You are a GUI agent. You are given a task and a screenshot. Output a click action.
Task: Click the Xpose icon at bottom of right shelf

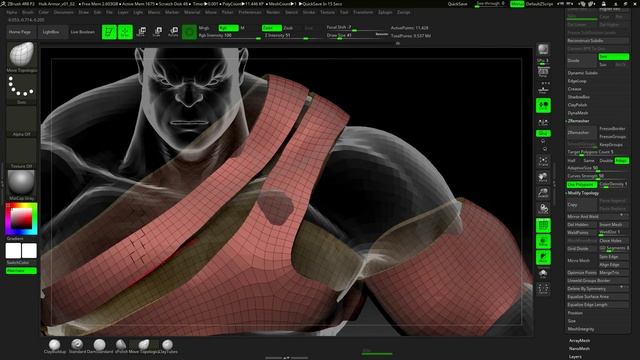(x=543, y=289)
